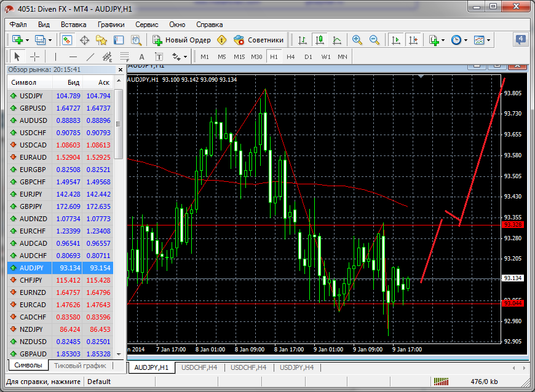Image resolution: width=535 pixels, height=392 pixels.
Task: Open the Сервис menu
Action: 147,25
